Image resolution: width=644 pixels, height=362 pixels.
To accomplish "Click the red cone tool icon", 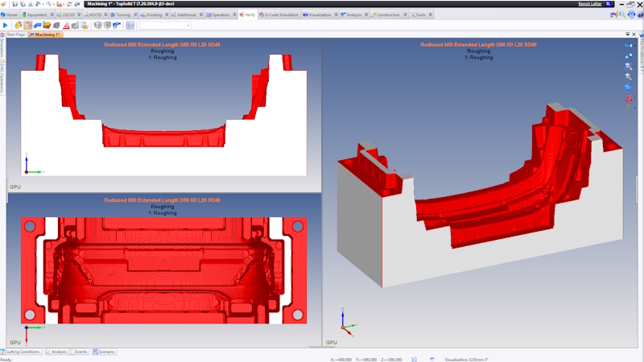I will coord(66,26).
